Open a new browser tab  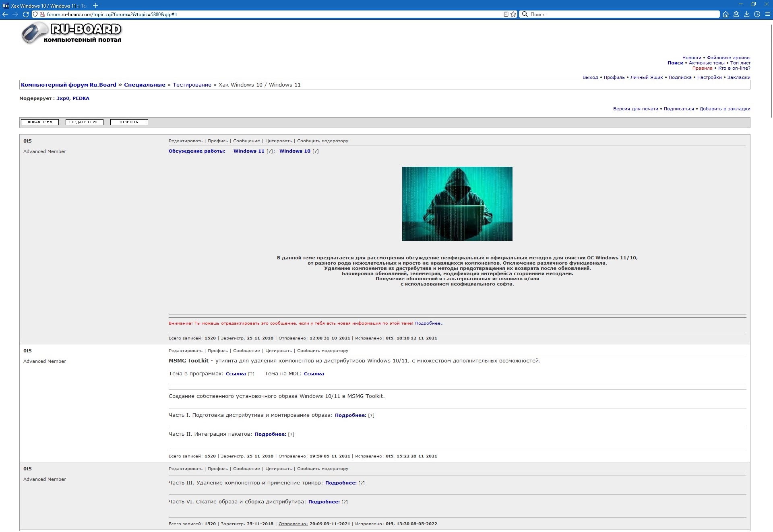pos(95,6)
